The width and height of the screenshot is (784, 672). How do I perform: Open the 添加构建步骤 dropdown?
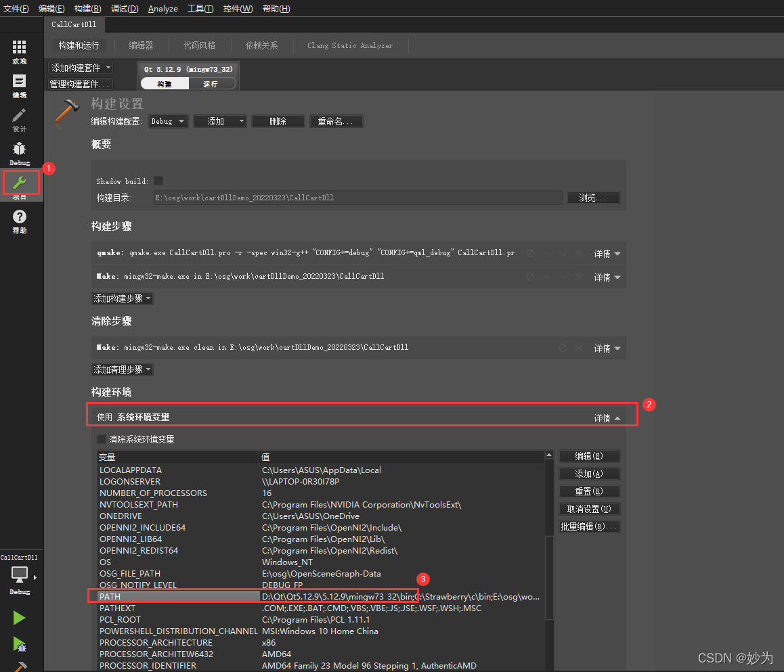[x=122, y=298]
